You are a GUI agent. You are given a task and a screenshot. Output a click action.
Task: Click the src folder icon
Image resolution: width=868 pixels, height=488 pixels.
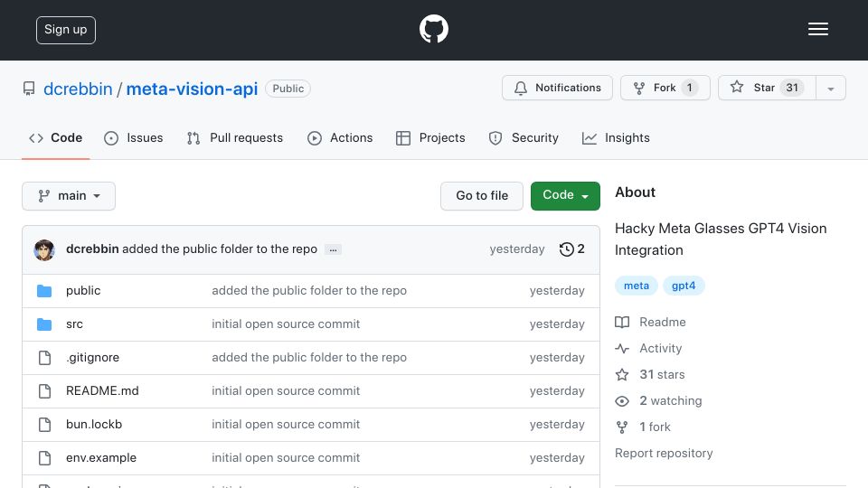pyautogui.click(x=44, y=324)
